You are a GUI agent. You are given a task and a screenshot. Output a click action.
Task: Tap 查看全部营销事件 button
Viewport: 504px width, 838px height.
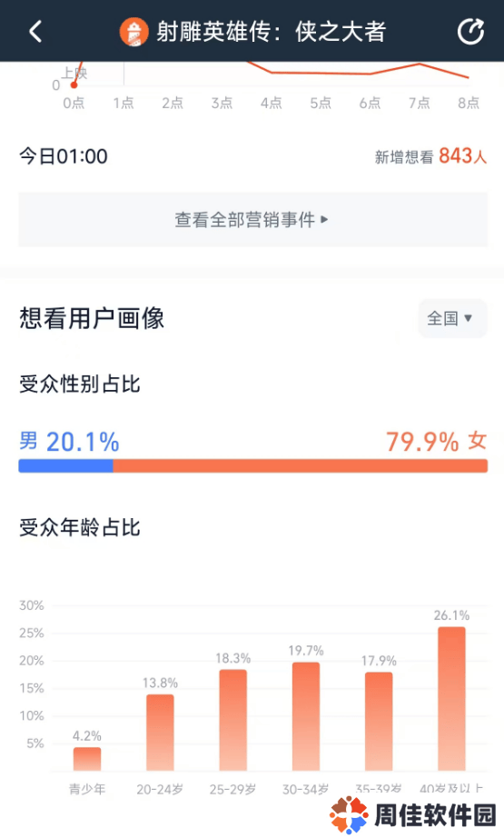pos(253,220)
